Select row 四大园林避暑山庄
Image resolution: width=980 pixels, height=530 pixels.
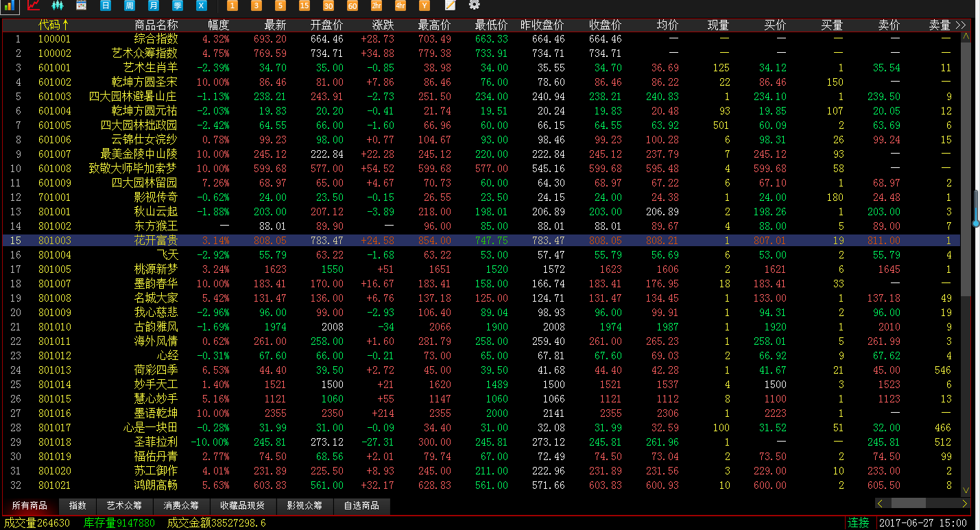point(481,96)
